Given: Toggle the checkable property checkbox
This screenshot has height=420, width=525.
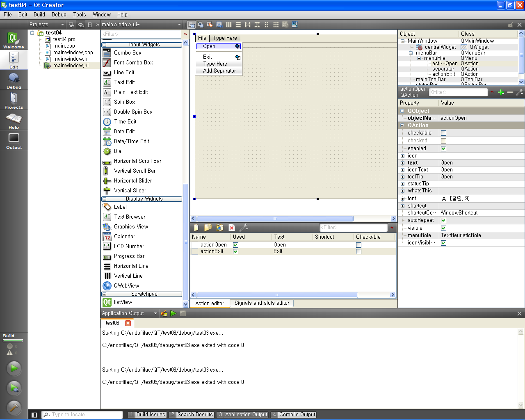Looking at the screenshot, I should click(443, 133).
